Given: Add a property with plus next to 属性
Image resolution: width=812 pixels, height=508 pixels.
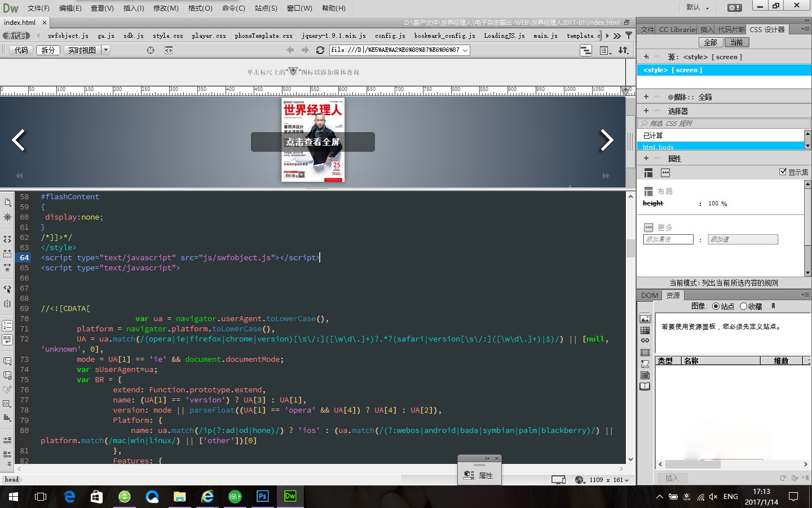Looking at the screenshot, I should point(646,158).
